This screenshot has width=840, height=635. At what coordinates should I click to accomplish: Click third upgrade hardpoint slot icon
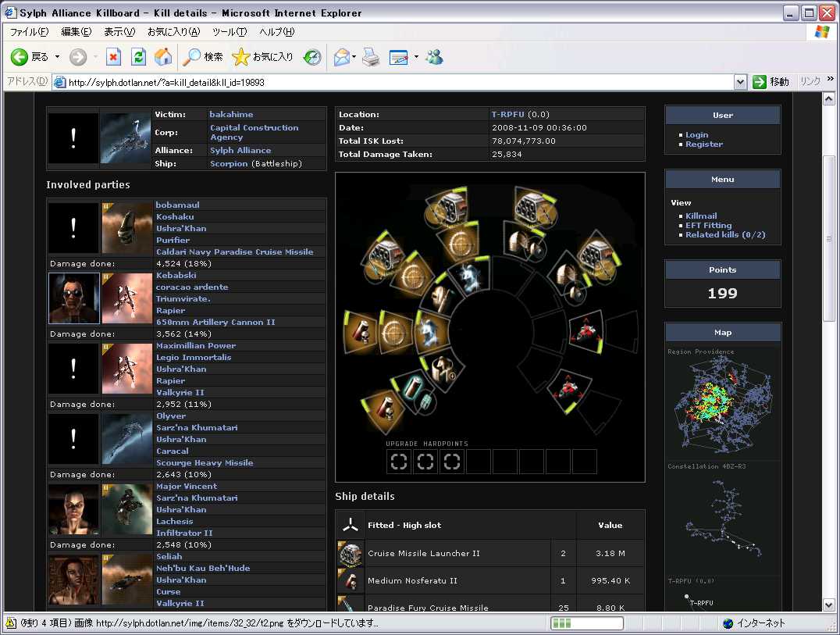click(x=451, y=462)
